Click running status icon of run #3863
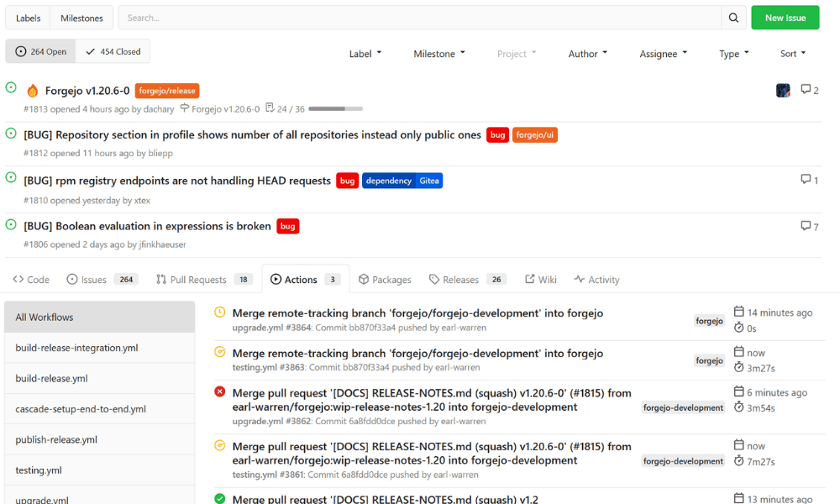The height and width of the screenshot is (504, 840). 219,352
